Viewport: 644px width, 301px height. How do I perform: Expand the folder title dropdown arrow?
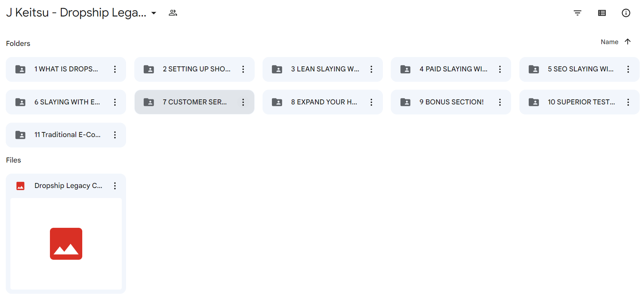[x=154, y=13]
